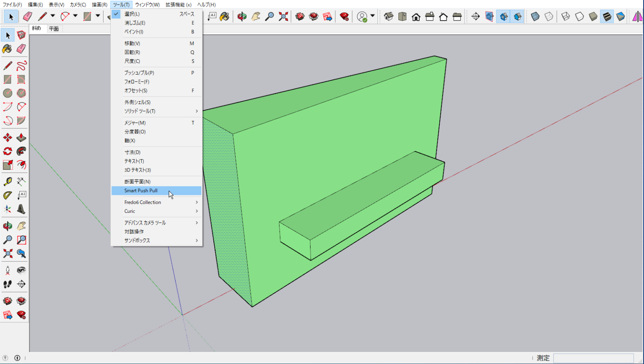644x364 pixels.
Task: Toggle the X-ray display mode icon
Action: click(x=535, y=16)
